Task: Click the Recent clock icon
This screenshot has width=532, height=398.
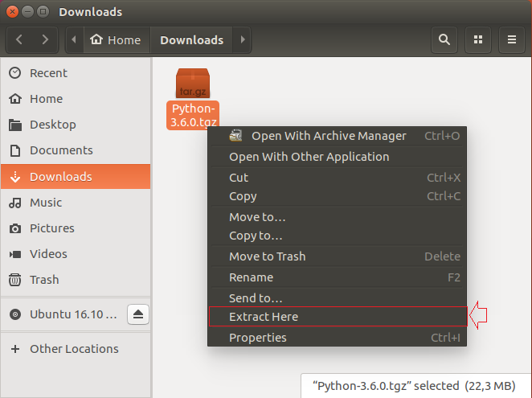Action: click(15, 73)
